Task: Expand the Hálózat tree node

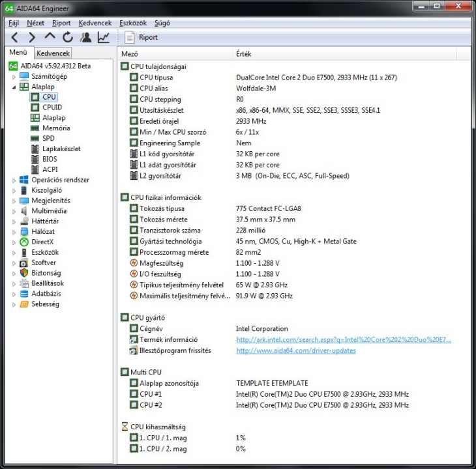Action: (x=14, y=232)
